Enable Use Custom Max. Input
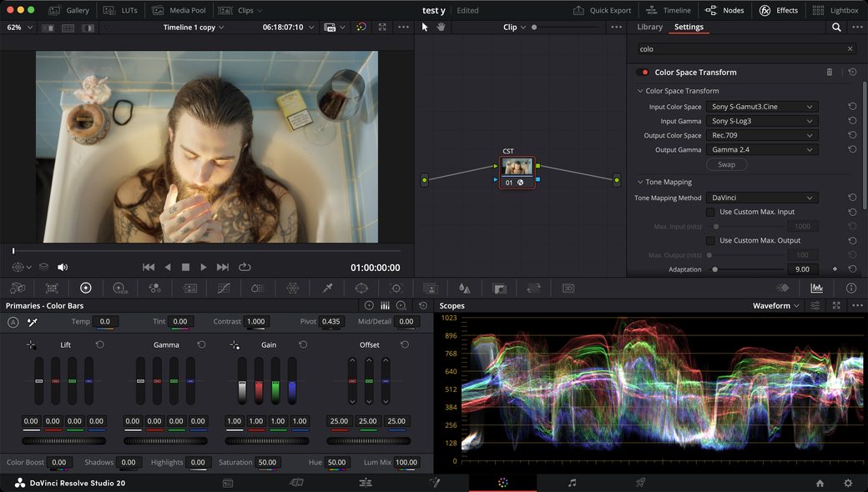 [710, 212]
